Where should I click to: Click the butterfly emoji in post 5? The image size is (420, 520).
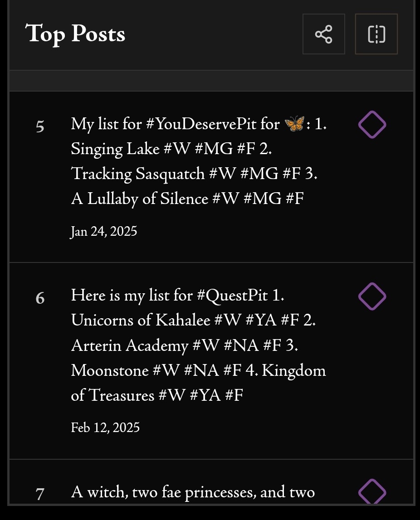(294, 124)
